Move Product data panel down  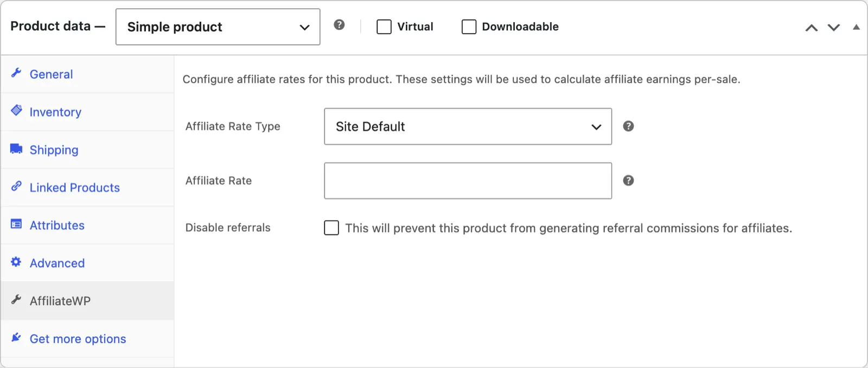[834, 28]
